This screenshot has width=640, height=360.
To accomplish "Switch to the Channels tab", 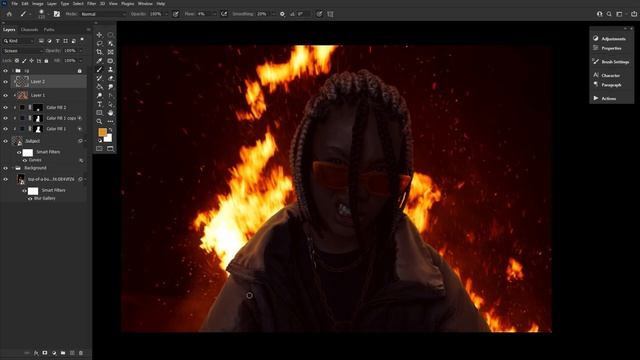I will [x=29, y=30].
